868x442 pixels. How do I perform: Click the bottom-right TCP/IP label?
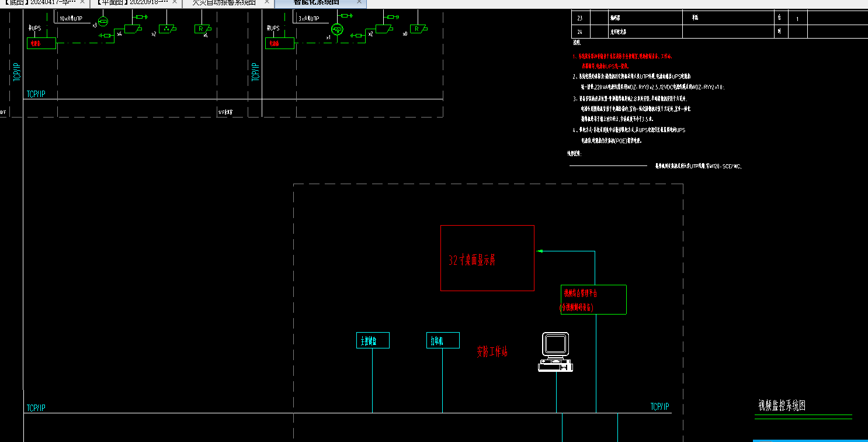point(659,406)
